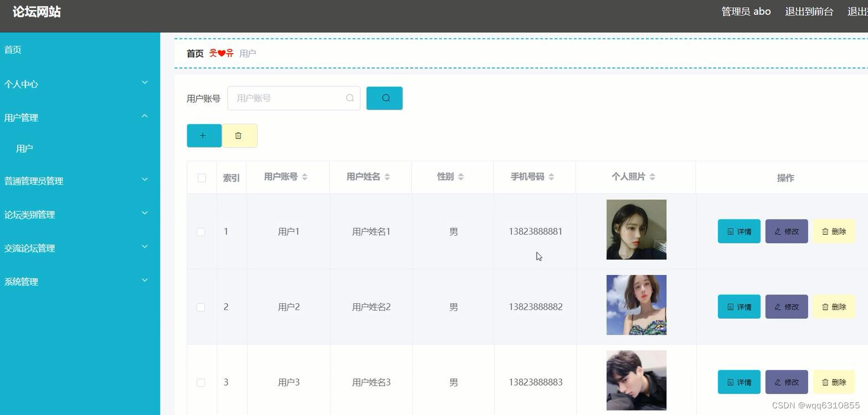This screenshot has width=868, height=415.
Task: Click the 用户姓名1 cell
Action: click(x=371, y=231)
